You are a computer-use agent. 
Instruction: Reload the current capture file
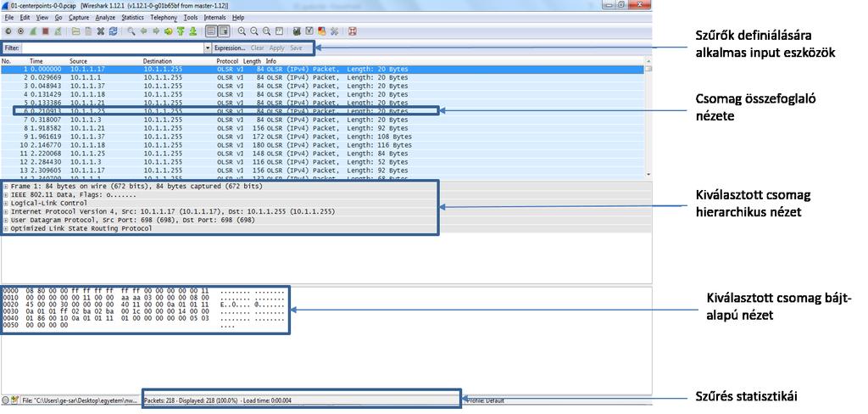[113, 31]
